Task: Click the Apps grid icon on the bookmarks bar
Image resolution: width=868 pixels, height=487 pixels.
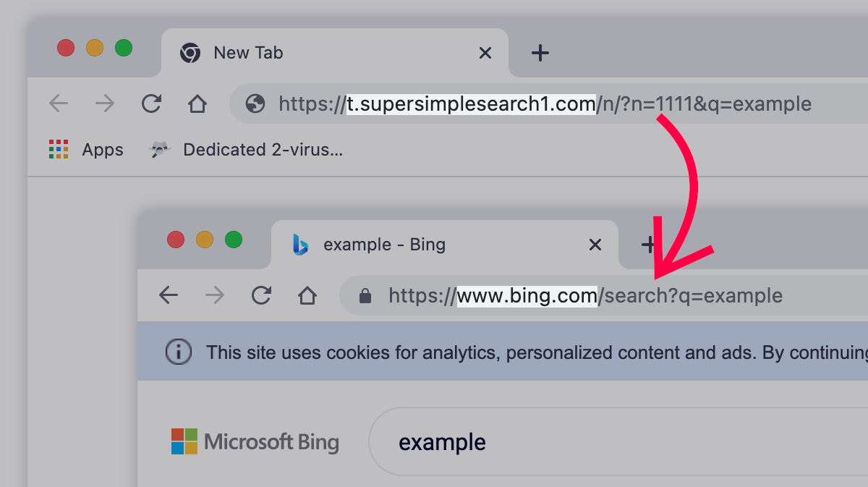Action: click(58, 149)
